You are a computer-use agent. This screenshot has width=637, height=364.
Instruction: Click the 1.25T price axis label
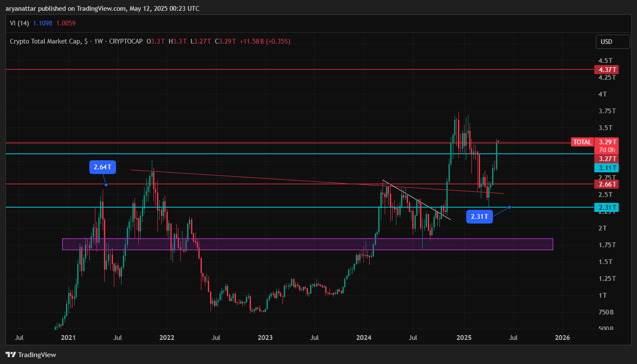pyautogui.click(x=607, y=278)
